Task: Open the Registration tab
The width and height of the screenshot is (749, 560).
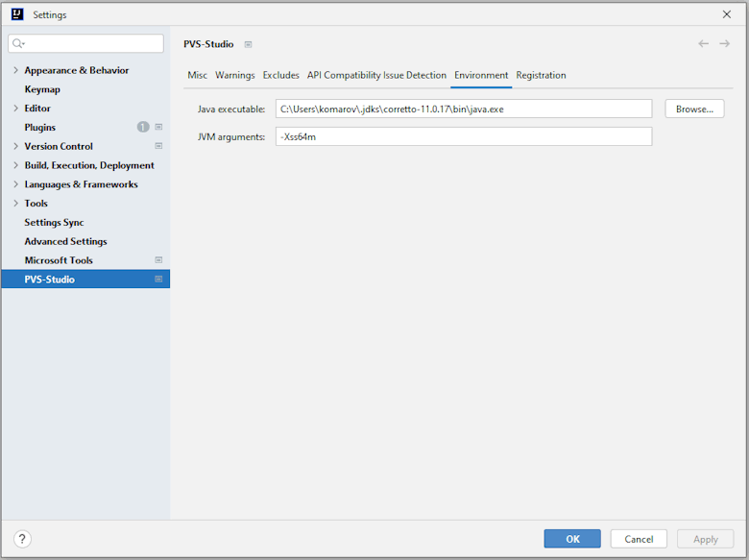Action: (541, 75)
